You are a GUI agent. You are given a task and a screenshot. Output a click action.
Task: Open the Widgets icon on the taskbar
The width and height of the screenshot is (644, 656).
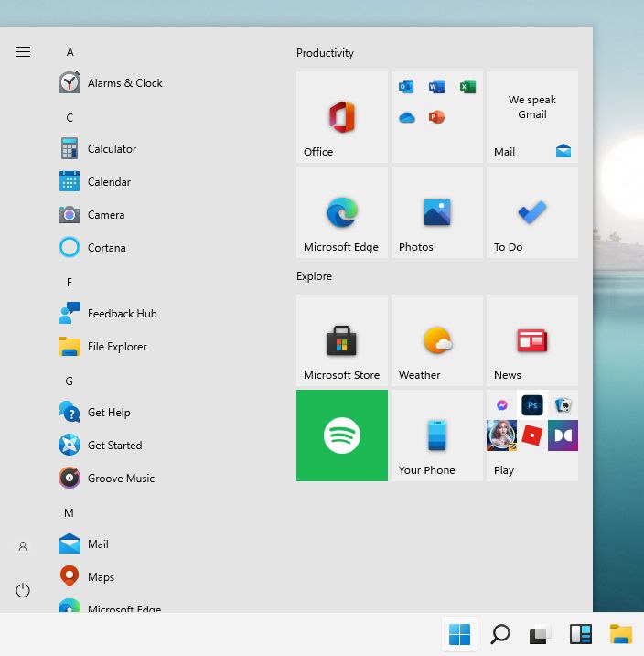(581, 634)
